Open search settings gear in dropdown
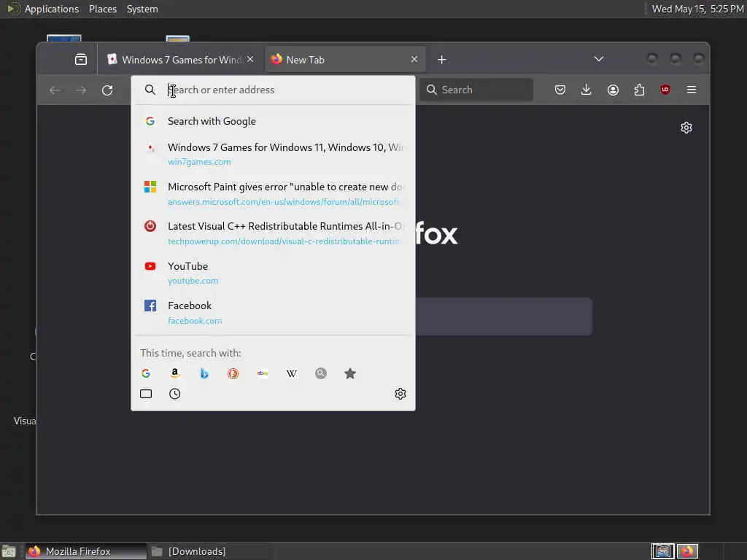Image resolution: width=747 pixels, height=560 pixels. click(x=400, y=394)
